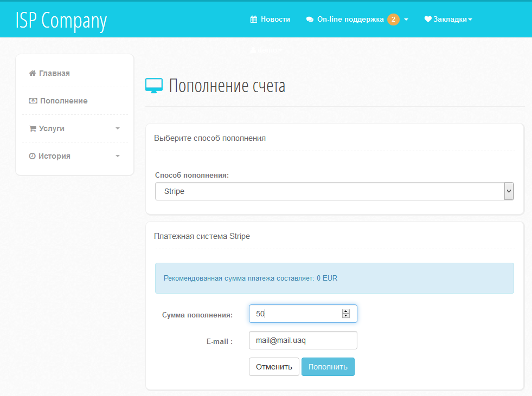Click the heart icon beside Закладки
This screenshot has height=396, width=532.
pos(428,20)
